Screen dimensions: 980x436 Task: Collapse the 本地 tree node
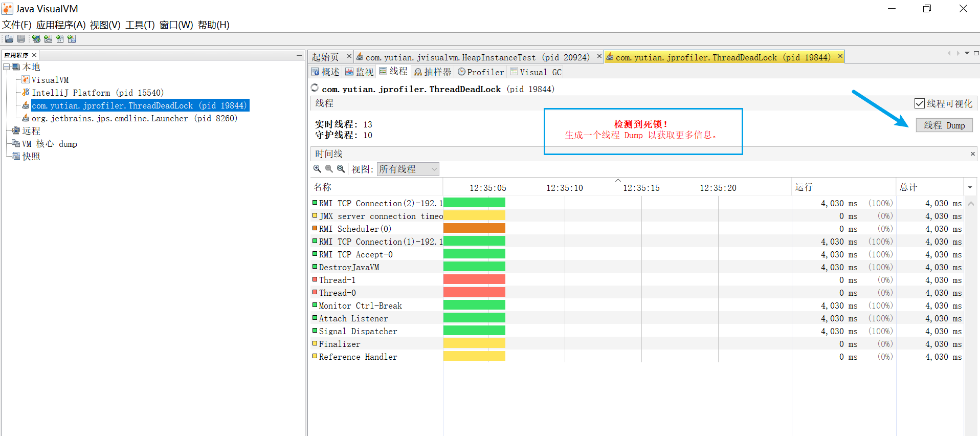tap(7, 67)
